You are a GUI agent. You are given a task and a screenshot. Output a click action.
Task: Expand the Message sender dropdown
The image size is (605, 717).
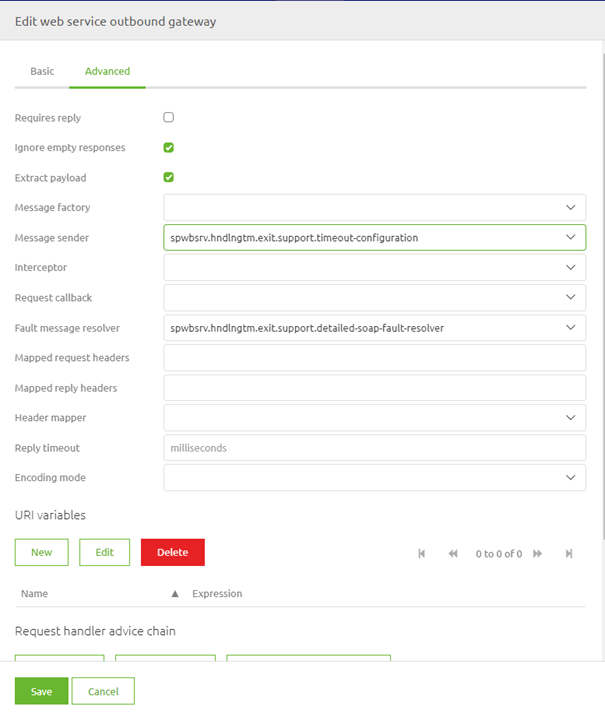pyautogui.click(x=375, y=237)
